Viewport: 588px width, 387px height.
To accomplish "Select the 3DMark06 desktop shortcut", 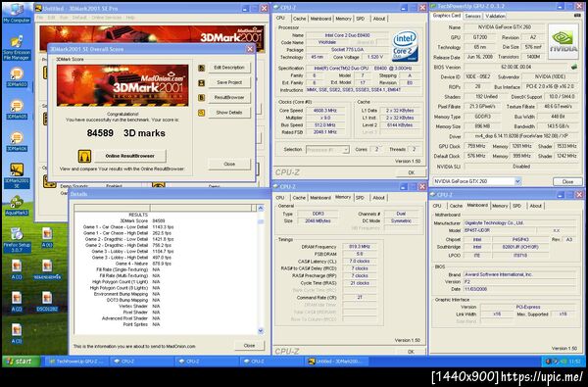I will tap(17, 141).
